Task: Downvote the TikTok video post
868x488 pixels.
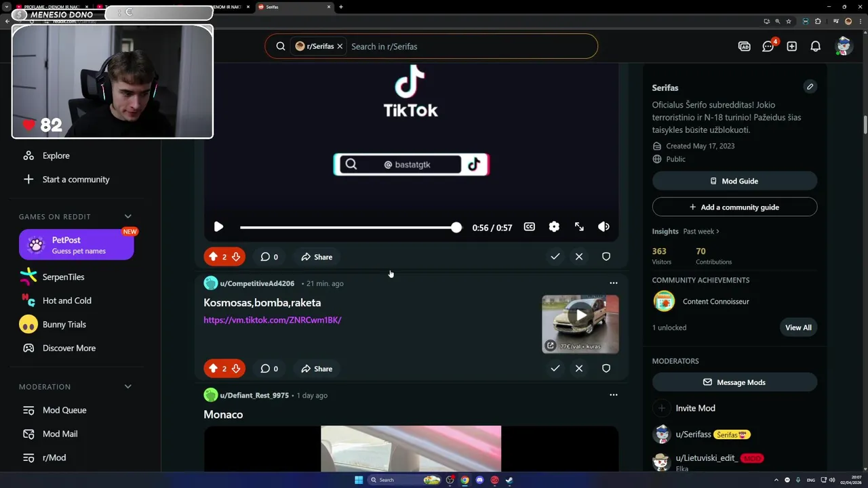Action: [x=236, y=257]
